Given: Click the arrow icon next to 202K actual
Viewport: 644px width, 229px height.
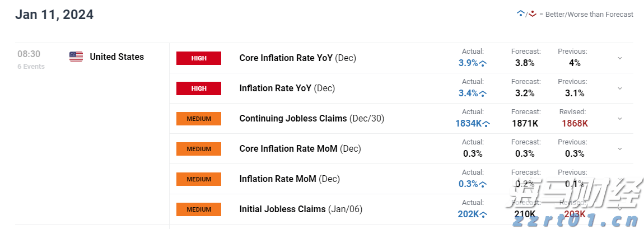Looking at the screenshot, I should (483, 214).
